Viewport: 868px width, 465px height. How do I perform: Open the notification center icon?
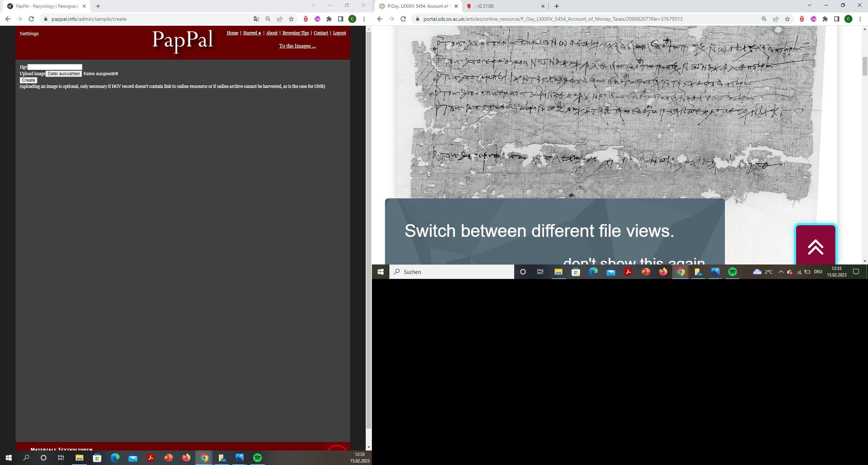click(x=856, y=272)
